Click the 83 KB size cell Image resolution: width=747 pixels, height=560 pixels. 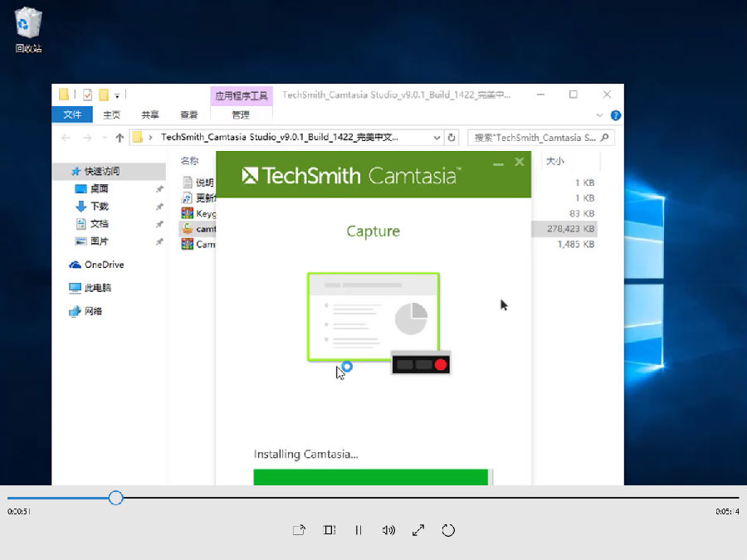coord(582,213)
